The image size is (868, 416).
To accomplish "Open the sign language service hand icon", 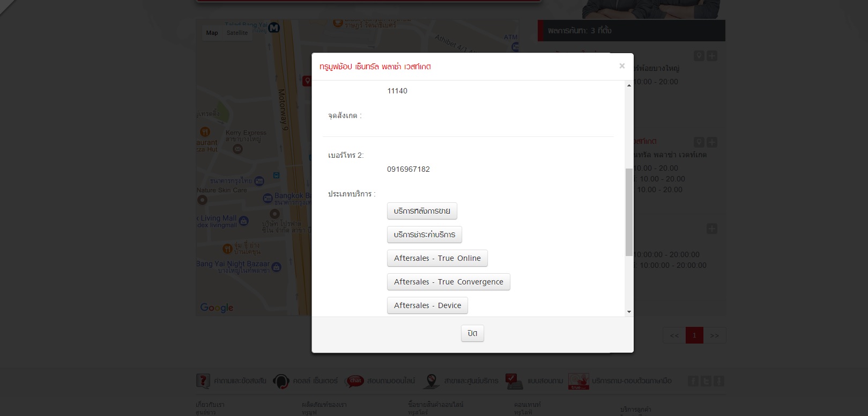I will pyautogui.click(x=578, y=381).
